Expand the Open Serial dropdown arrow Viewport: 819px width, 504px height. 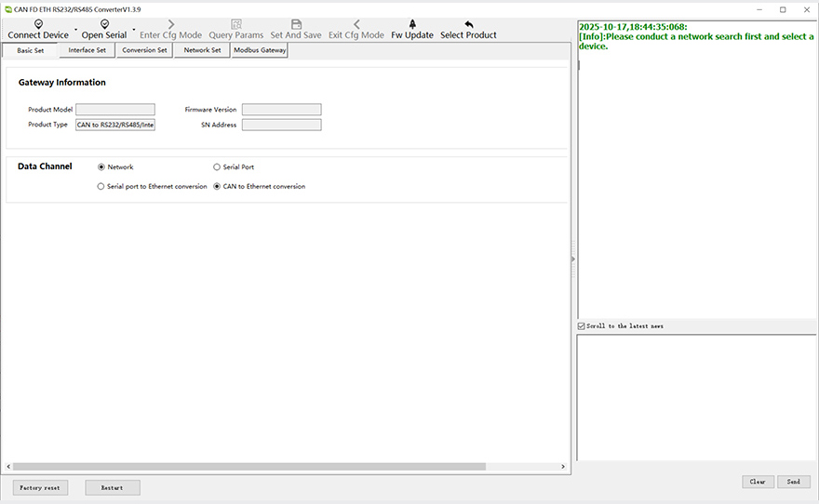(x=133, y=30)
